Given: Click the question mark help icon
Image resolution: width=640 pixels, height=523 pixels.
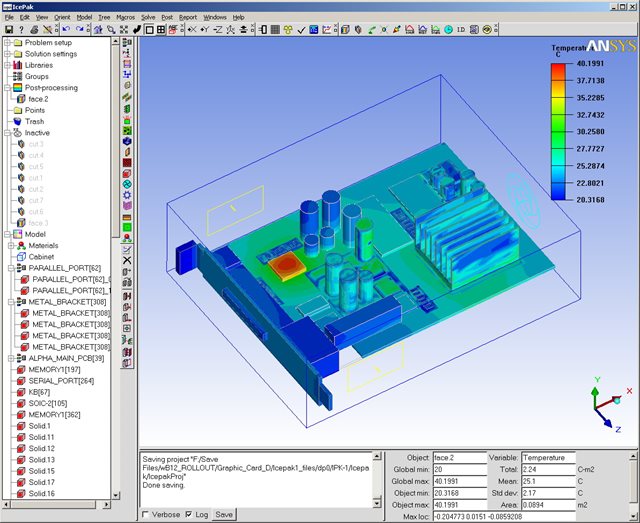Looking at the screenshot, I should [x=21, y=29].
